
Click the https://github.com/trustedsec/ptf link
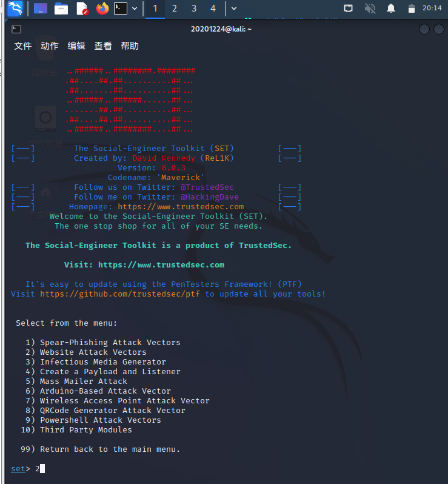pos(120,294)
